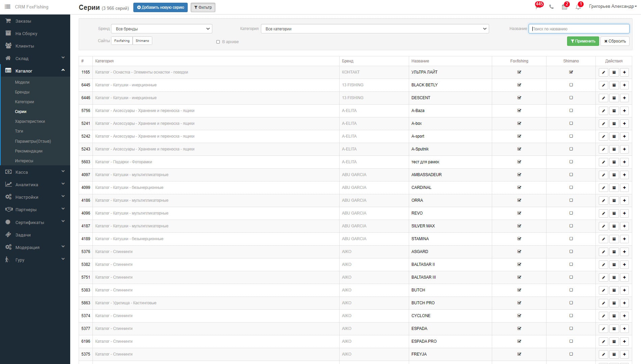The width and height of the screenshot is (641, 364).
Task: Click the plus icon for DESCENT row
Action: 624,98
